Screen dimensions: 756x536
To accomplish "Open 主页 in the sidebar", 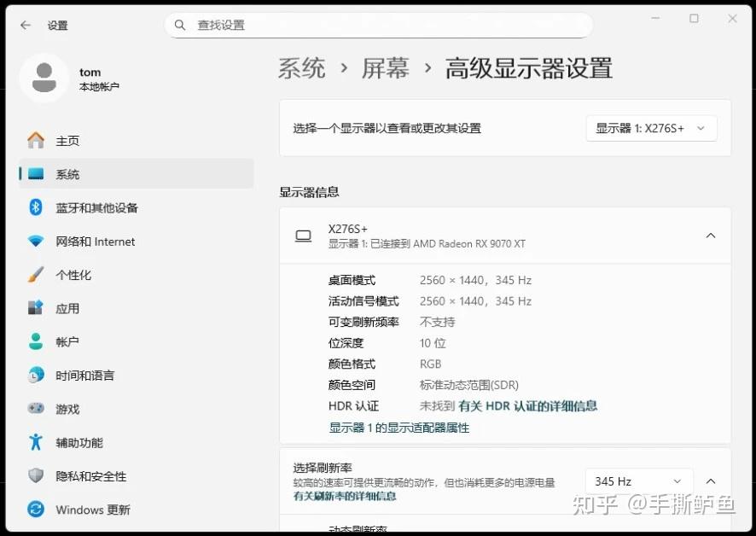I will [x=137, y=140].
